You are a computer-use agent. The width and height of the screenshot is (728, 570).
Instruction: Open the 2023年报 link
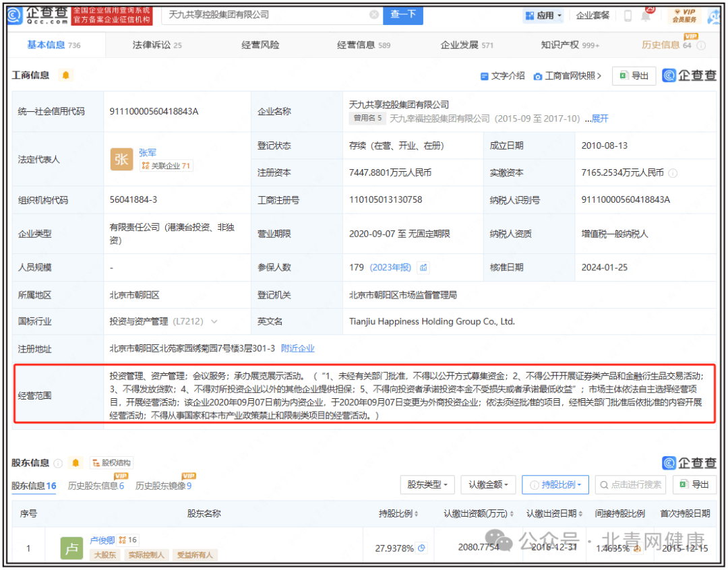pos(390,268)
